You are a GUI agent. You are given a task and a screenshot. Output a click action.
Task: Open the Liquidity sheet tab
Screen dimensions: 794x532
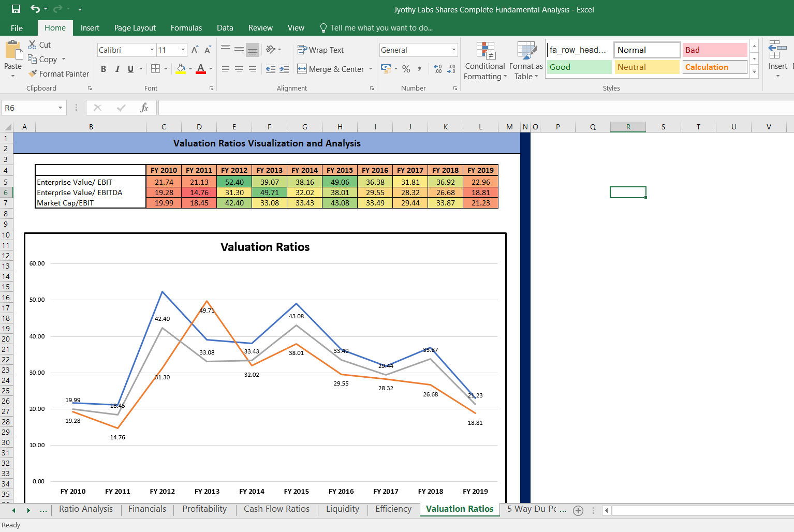pyautogui.click(x=343, y=509)
